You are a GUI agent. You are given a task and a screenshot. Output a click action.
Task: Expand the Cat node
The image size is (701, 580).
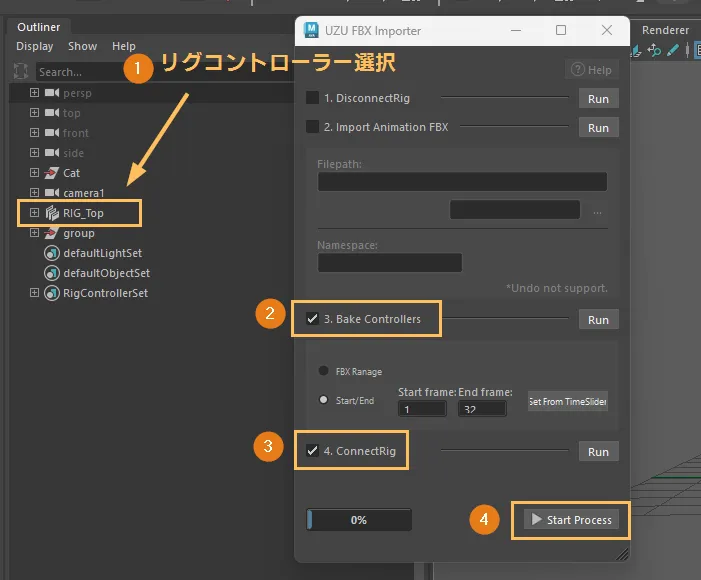point(34,172)
